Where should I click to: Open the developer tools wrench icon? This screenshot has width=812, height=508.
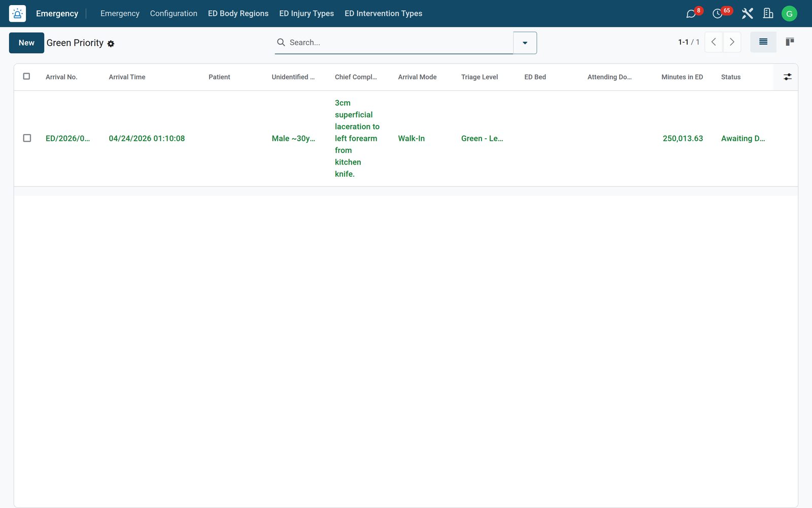(x=747, y=14)
